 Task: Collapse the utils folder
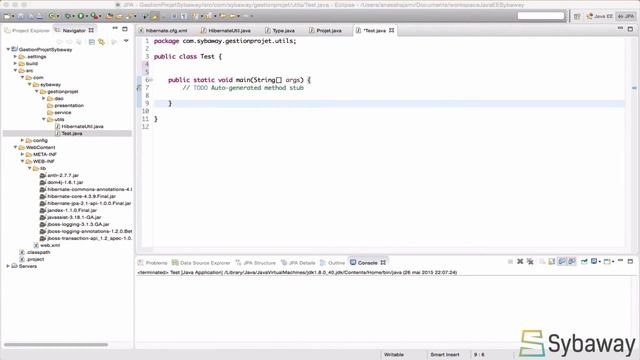click(44, 119)
